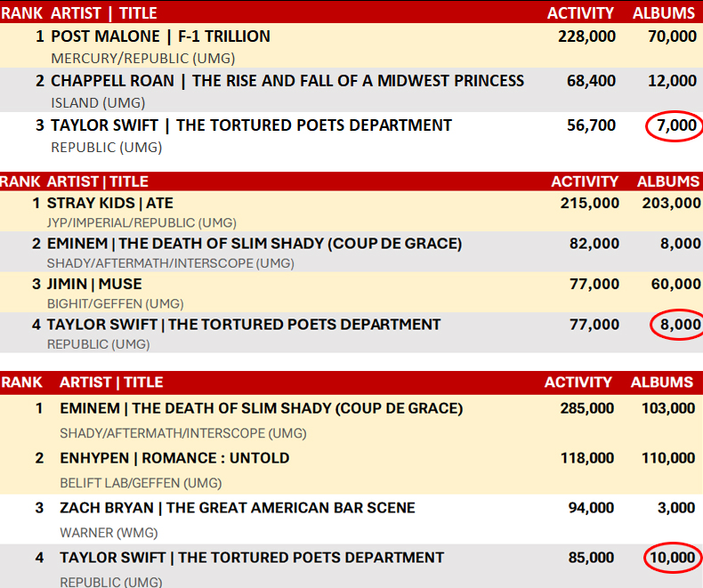Click Eminem's 285,000 activity value
Image resolution: width=703 pixels, height=588 pixels.
(x=587, y=408)
